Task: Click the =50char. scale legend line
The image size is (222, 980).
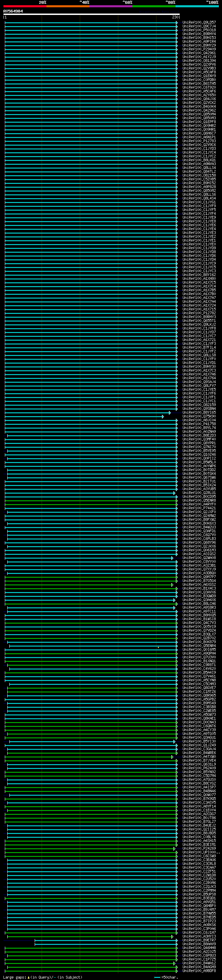Action: (157, 977)
